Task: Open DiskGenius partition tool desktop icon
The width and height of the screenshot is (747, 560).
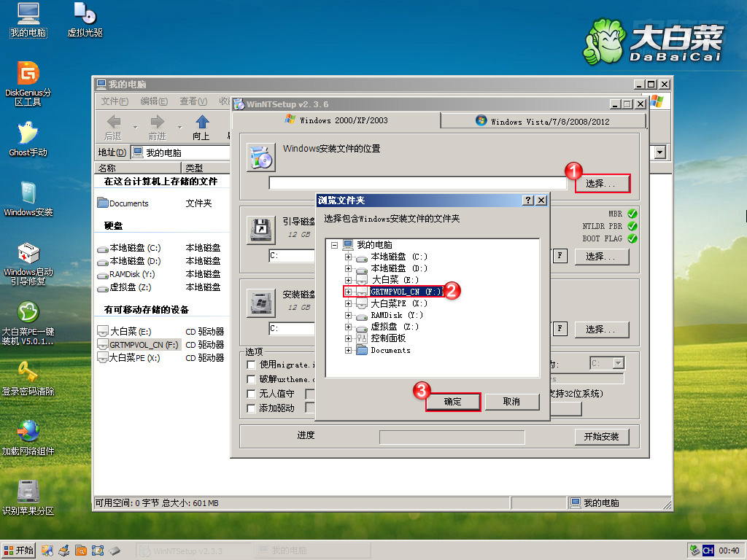Action: coord(28,74)
